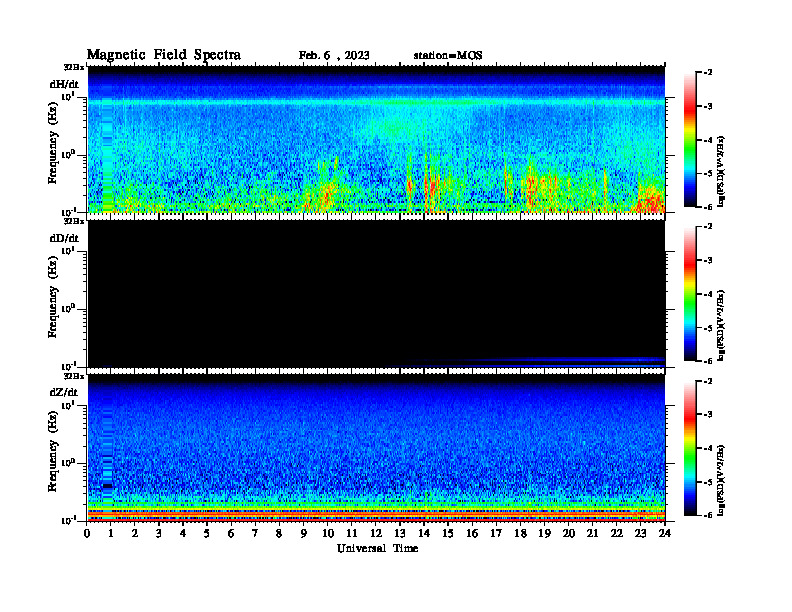Click the dZ/dt spectrogram panel
Screen dimensions: 792x612
point(376,448)
